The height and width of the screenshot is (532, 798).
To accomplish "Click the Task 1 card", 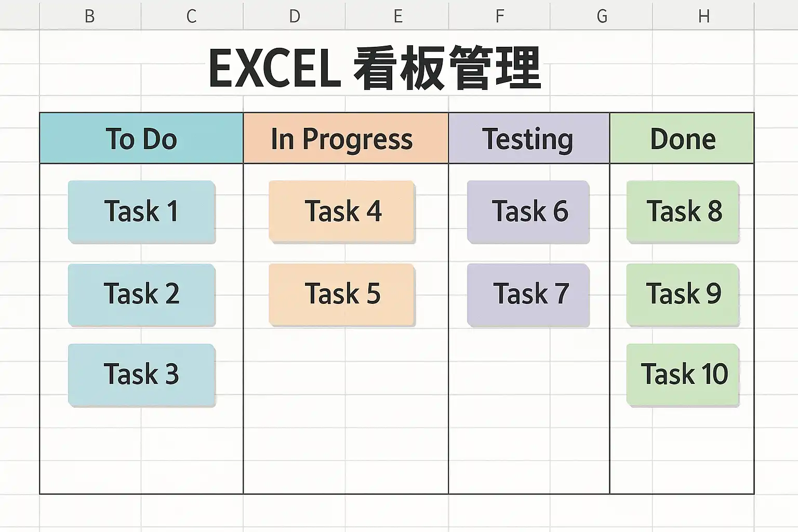I will pyautogui.click(x=141, y=211).
